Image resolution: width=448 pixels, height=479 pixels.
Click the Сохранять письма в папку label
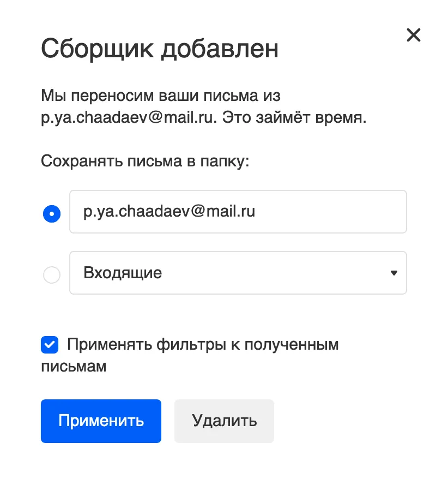pos(145,161)
